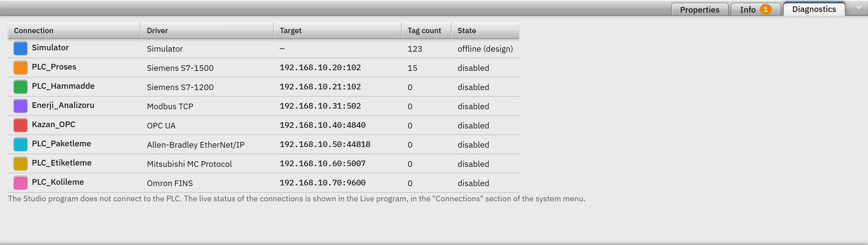Click the blue Simulator color swatch
Viewport: 868px width, 245px height.
pos(21,48)
